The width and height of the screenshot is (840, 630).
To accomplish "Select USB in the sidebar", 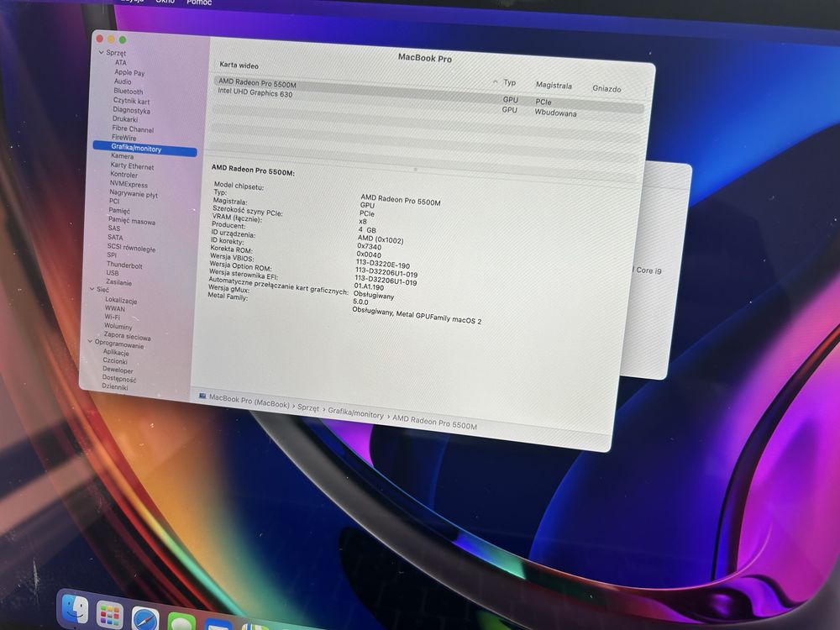I will tap(113, 273).
